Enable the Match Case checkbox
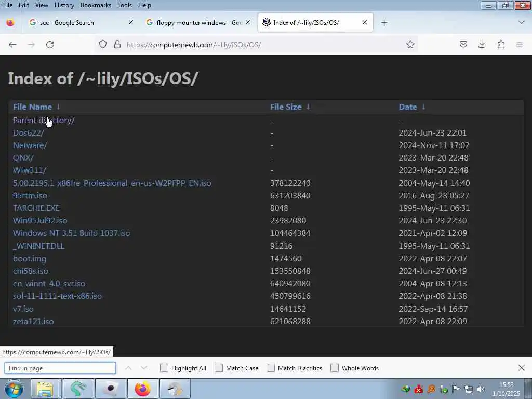The image size is (532, 399). pyautogui.click(x=219, y=368)
